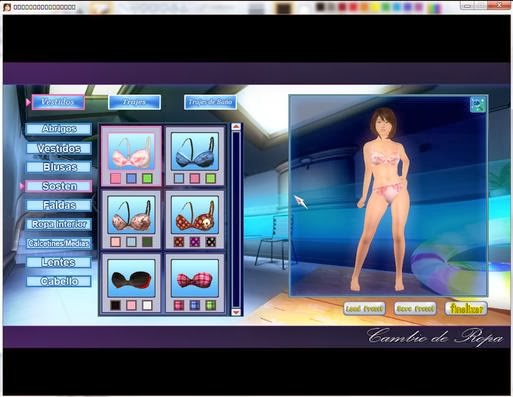Open the Ropa interior category
This screenshot has height=397, width=513.
[59, 224]
